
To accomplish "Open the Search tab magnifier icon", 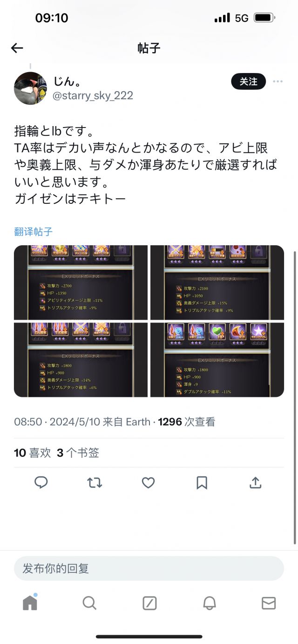I will tap(89, 603).
